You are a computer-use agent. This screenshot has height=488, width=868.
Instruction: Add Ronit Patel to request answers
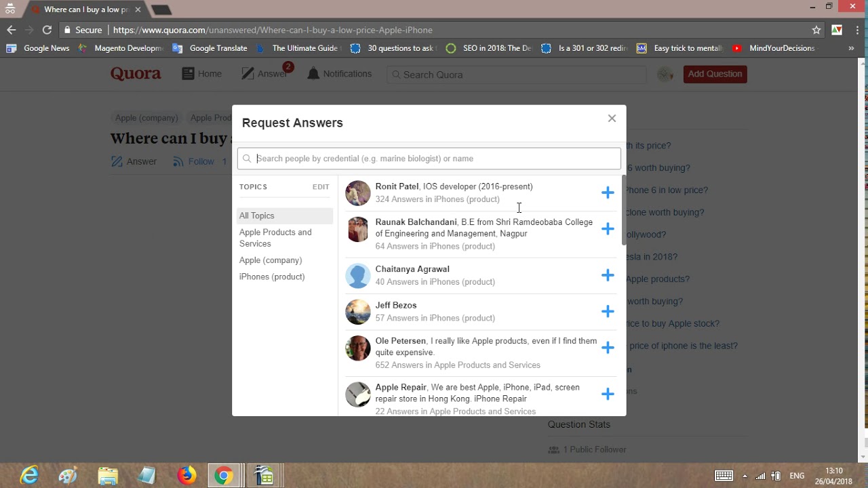[608, 192]
